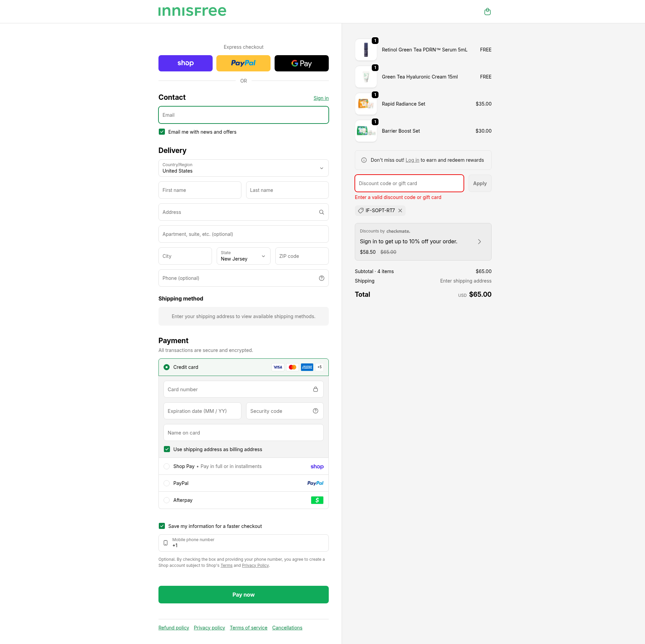
Task: Click the Rapid Radiance Set thumbnail
Action: point(366,104)
